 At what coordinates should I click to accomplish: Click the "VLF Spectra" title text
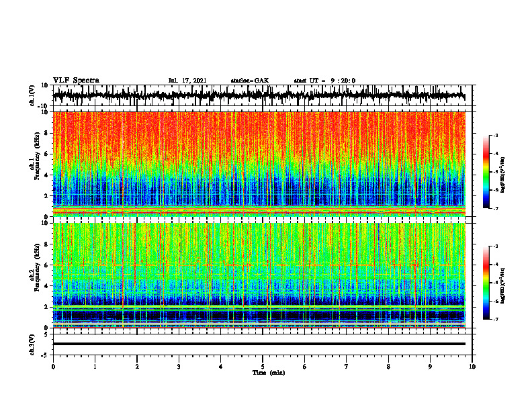pyautogui.click(x=76, y=81)
